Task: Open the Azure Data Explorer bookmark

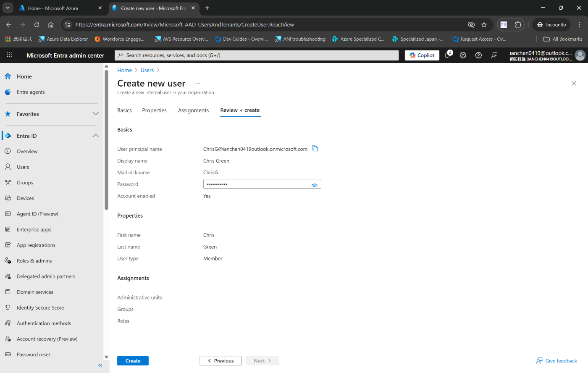Action: [x=63, y=39]
